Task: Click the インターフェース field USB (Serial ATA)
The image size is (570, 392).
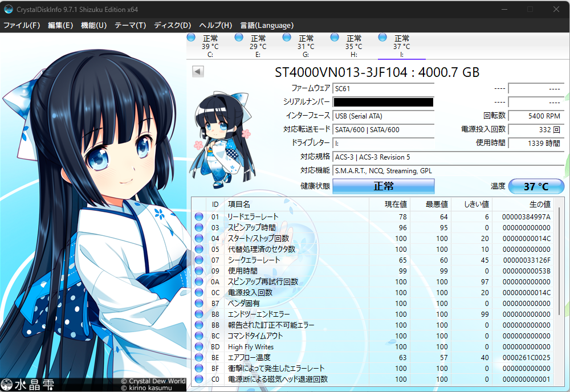Action: 383,116
